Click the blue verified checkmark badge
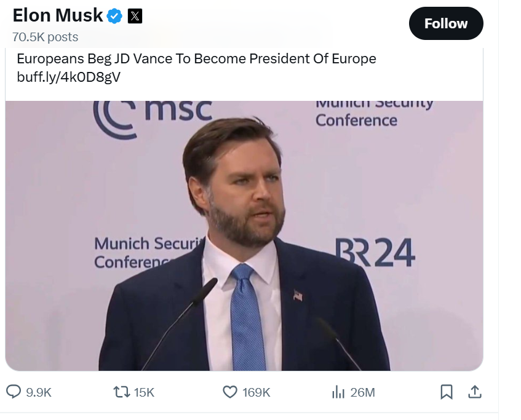 [115, 16]
